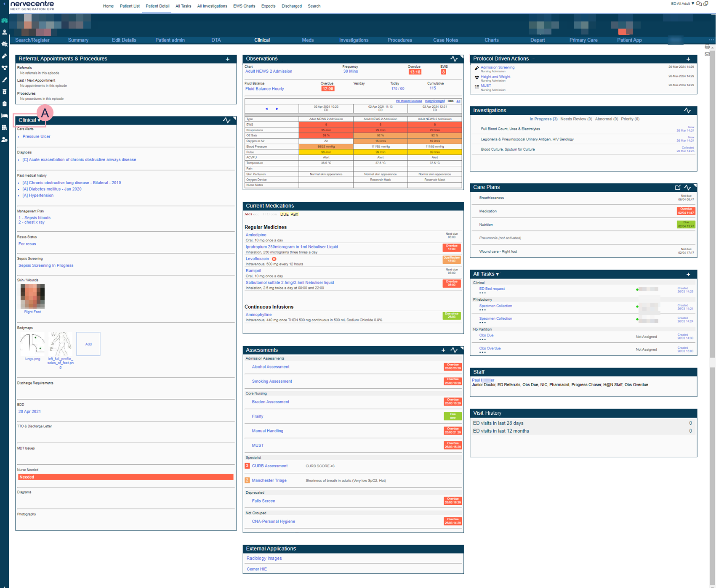
Task: Click the pop-out icon in Care Plans
Action: coord(677,188)
